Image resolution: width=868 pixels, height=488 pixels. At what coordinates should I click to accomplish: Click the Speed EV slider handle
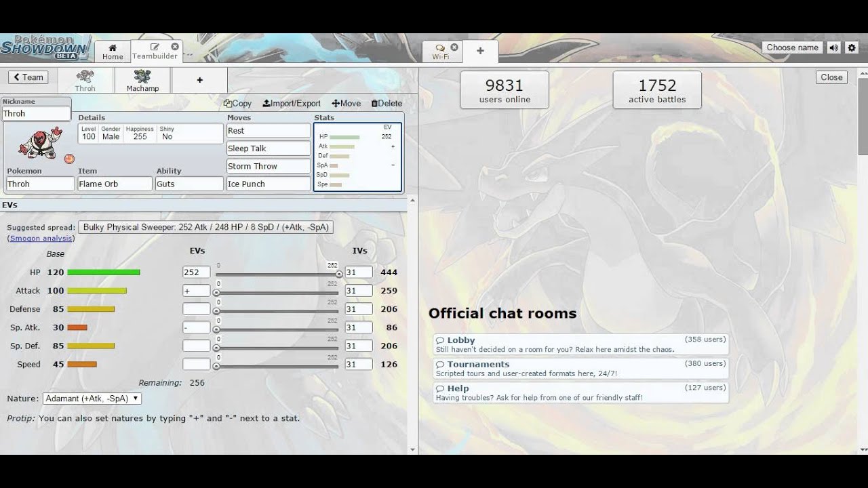coord(216,366)
